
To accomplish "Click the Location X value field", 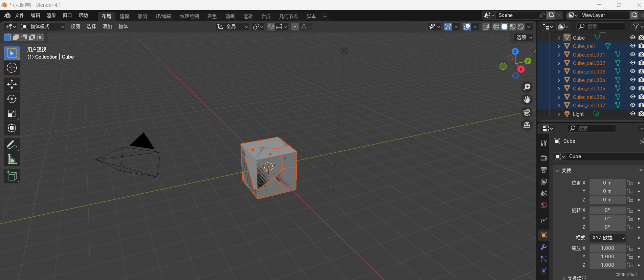I will point(607,183).
